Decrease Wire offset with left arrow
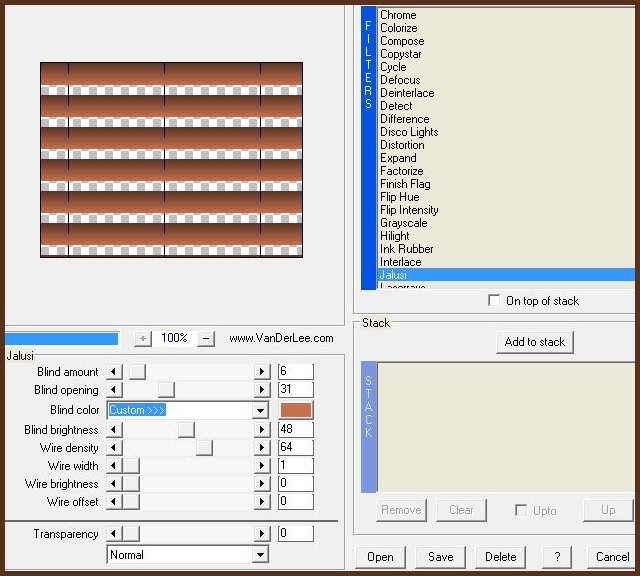This screenshot has height=576, width=640. pos(114,501)
